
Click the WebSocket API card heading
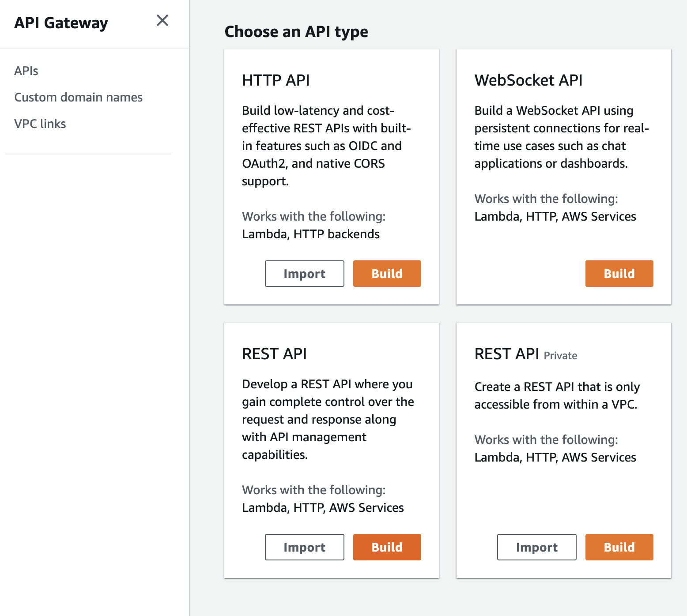tap(528, 80)
